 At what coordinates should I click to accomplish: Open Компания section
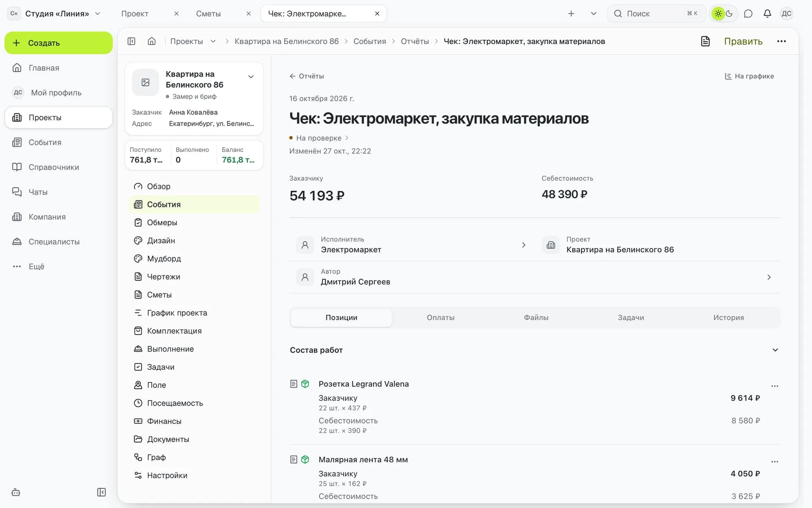(58, 217)
